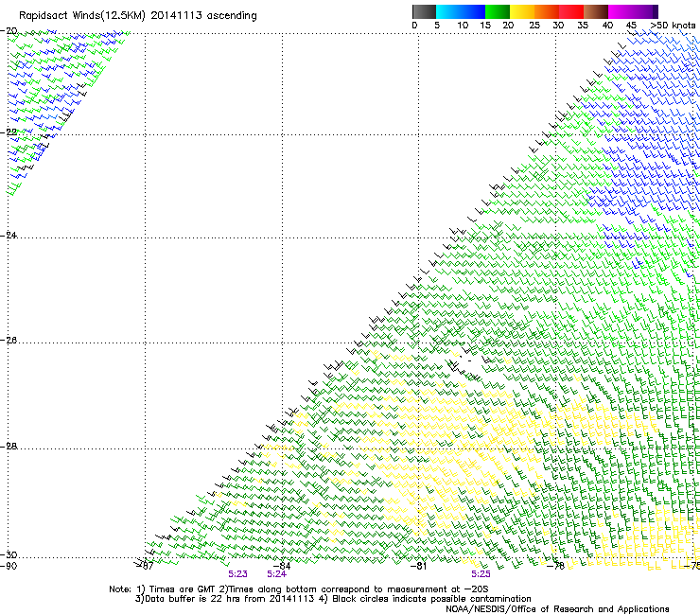The image size is (700, 615).
Task: Click the '-90' longitude axis label
Action: pyautogui.click(x=9, y=566)
